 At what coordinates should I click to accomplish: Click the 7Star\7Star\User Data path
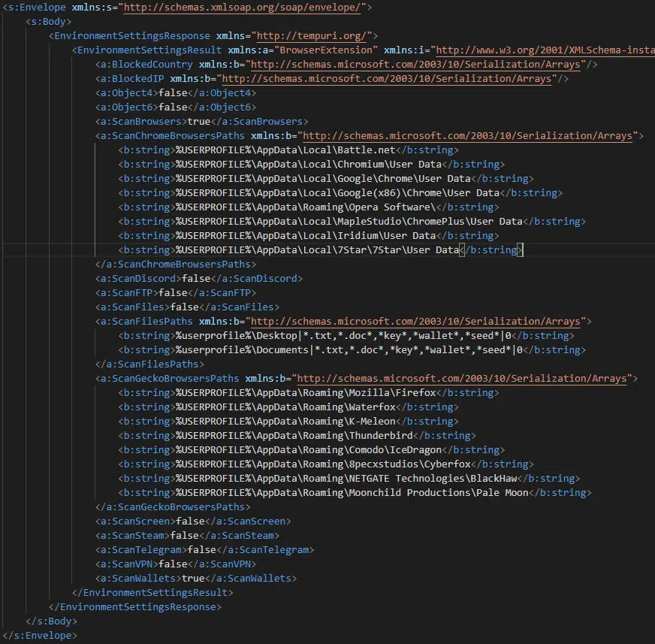point(318,250)
